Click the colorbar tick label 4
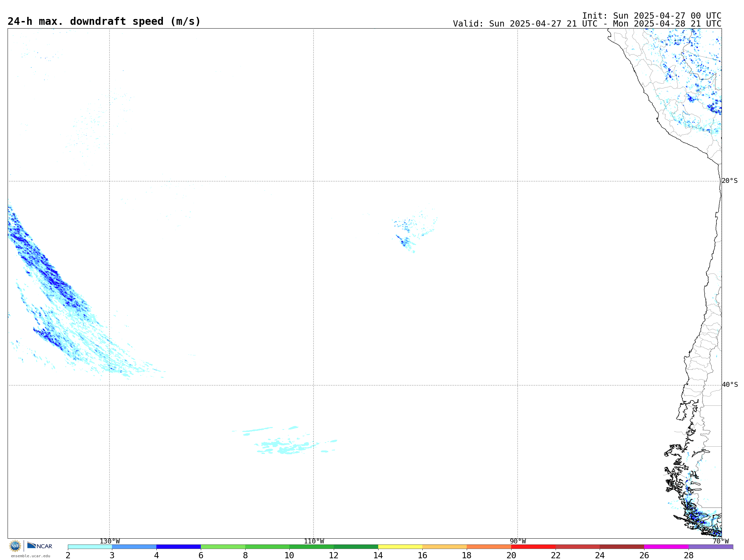This screenshot has width=744, height=560. point(156,556)
